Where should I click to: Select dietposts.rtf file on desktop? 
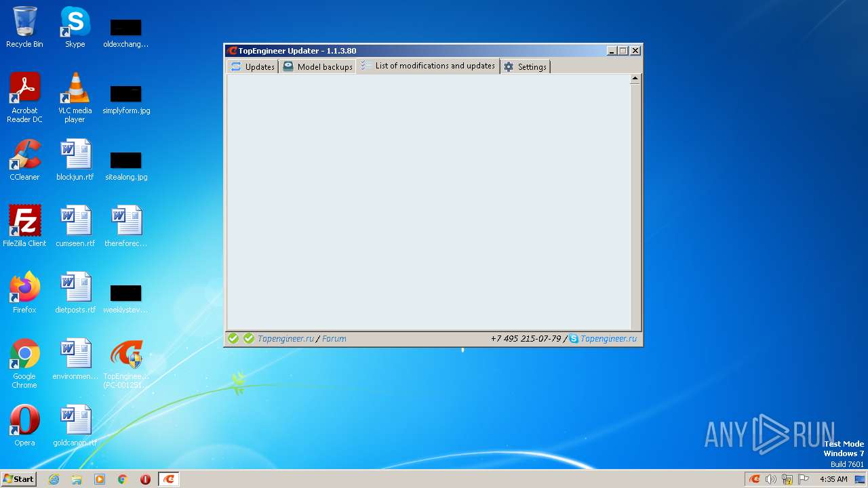point(75,293)
